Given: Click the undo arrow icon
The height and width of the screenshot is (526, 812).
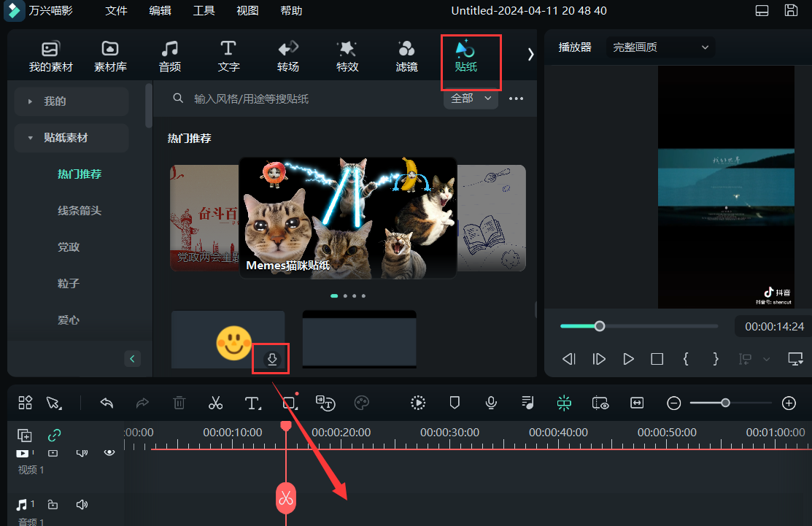Looking at the screenshot, I should (x=106, y=403).
